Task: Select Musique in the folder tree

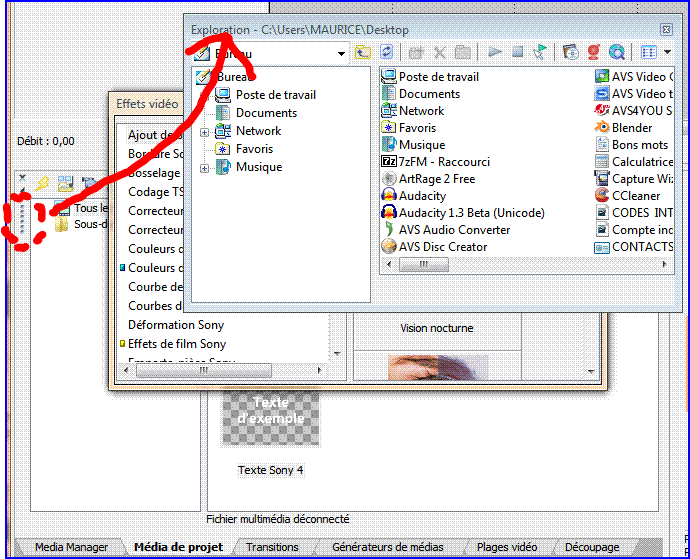Action: (x=259, y=167)
